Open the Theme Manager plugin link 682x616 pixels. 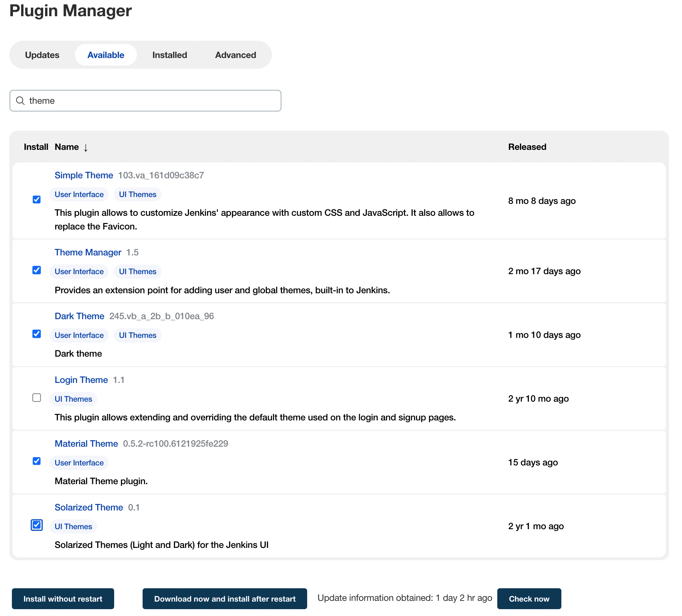tap(88, 253)
